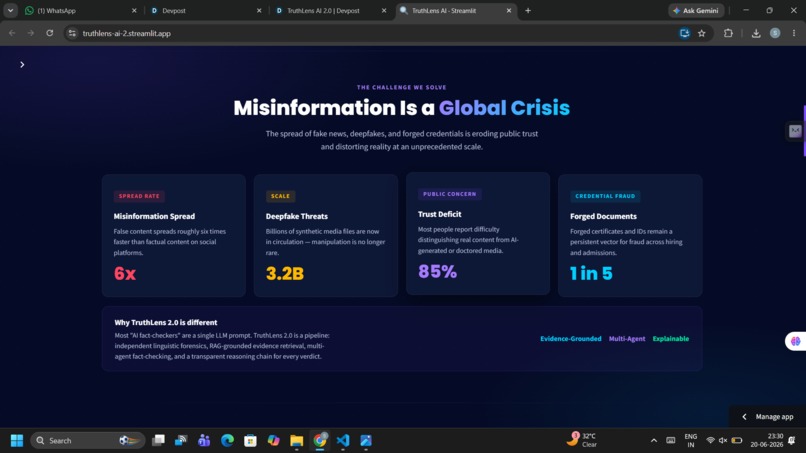The height and width of the screenshot is (453, 806).
Task: Open the Windows Start menu
Action: (17, 441)
